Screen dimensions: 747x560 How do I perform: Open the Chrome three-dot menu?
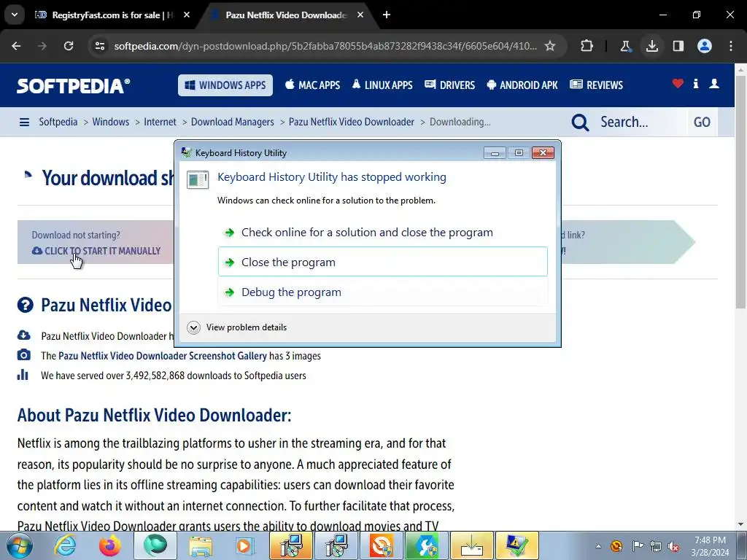tap(731, 46)
